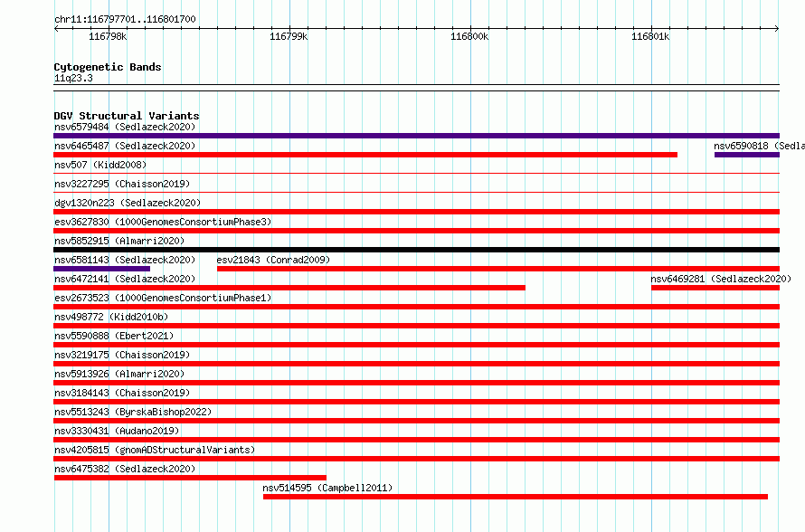805x532 pixels.
Task: Click dgv1320n223 (Sedlazeck2020) label
Action: pos(128,203)
